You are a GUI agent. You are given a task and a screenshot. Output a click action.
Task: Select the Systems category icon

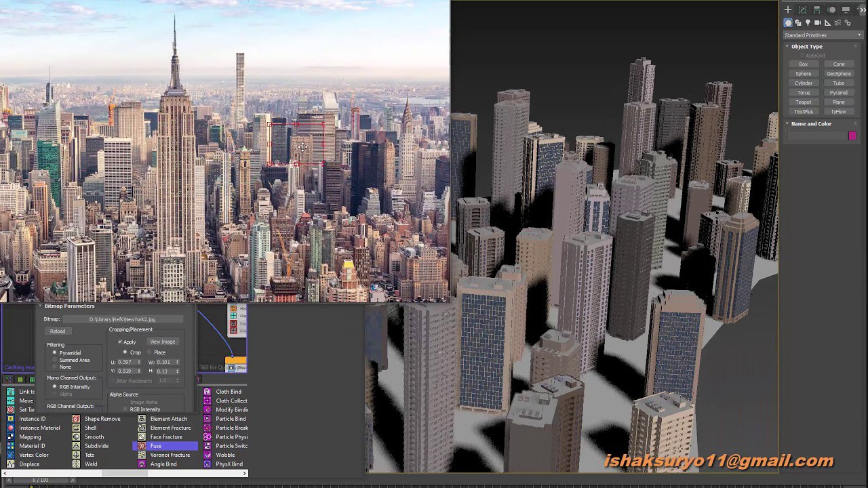coord(848,22)
